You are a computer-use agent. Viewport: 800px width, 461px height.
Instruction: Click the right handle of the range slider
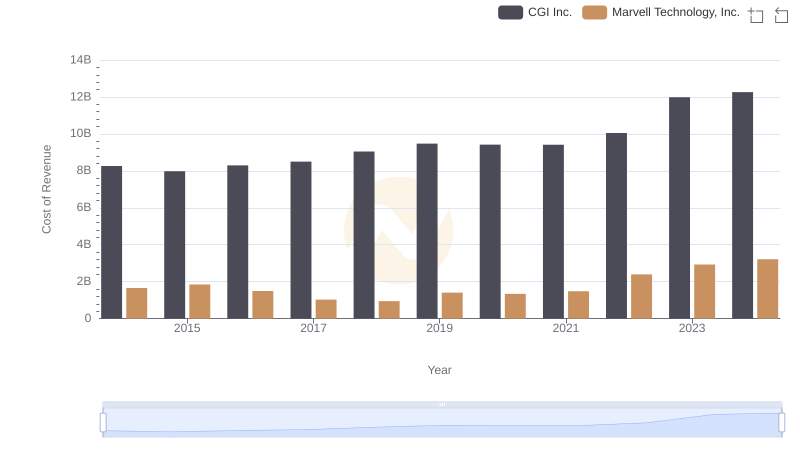coord(781,423)
